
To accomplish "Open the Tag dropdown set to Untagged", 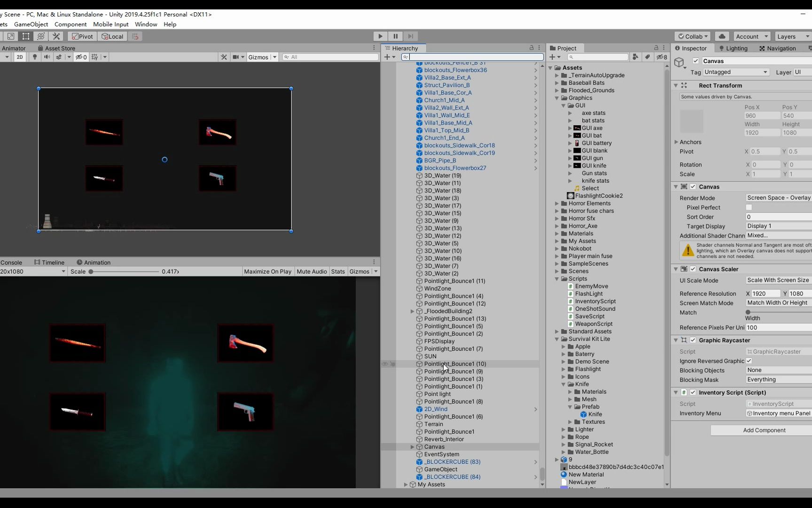I will click(735, 72).
